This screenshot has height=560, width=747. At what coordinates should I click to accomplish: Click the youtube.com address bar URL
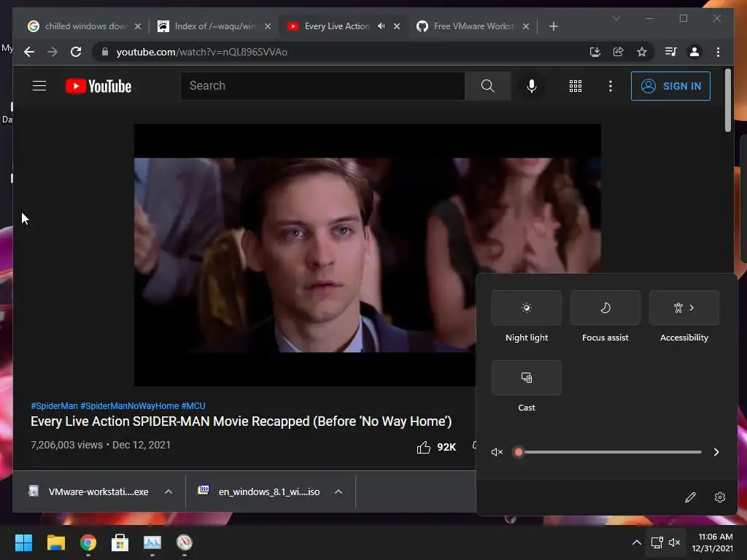(x=201, y=52)
